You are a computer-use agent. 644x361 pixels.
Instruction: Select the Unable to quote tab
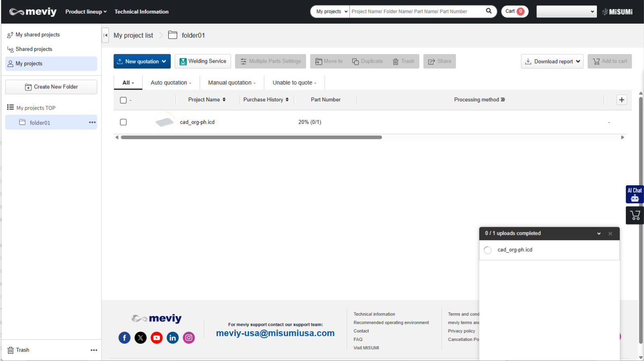tap(294, 83)
